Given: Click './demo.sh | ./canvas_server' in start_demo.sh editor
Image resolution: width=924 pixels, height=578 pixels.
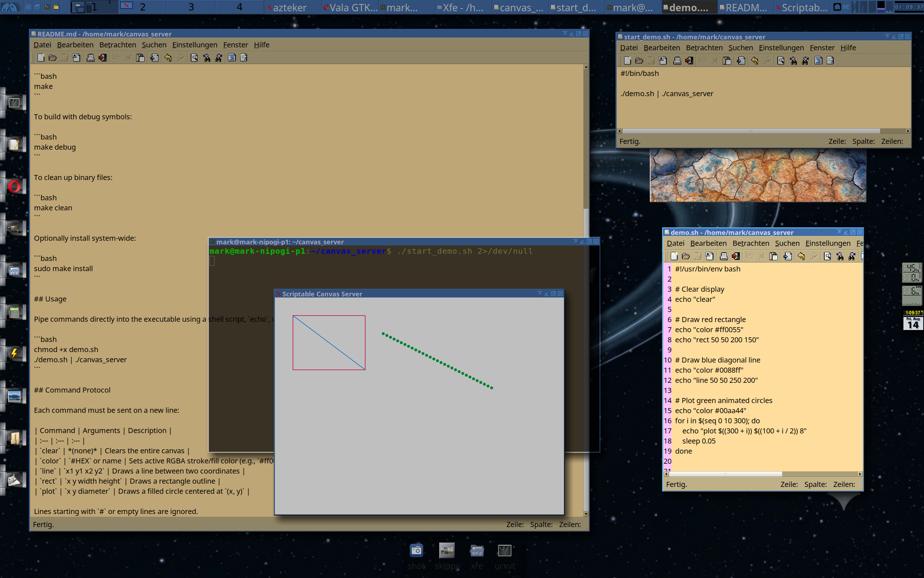Looking at the screenshot, I should [667, 94].
